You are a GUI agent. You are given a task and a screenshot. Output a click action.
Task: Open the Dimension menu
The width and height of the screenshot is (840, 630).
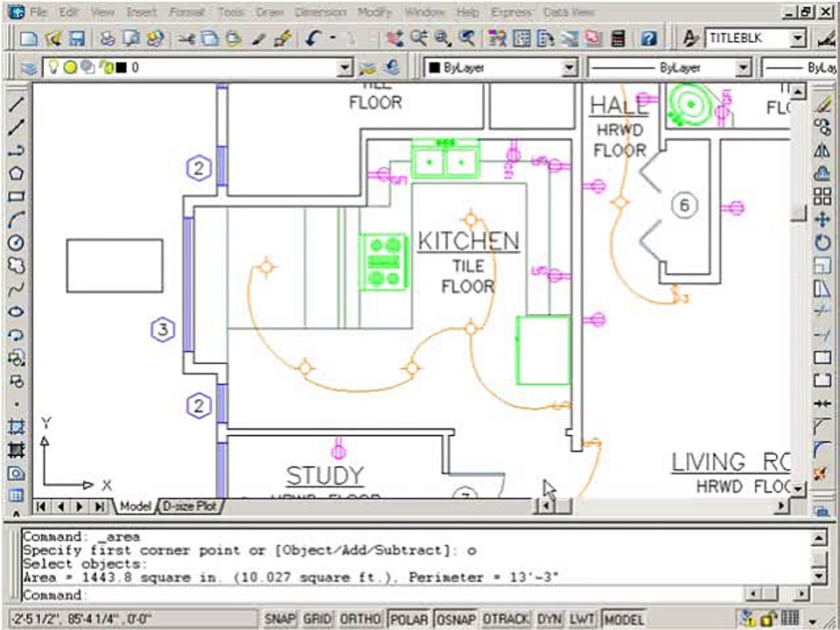click(x=320, y=11)
